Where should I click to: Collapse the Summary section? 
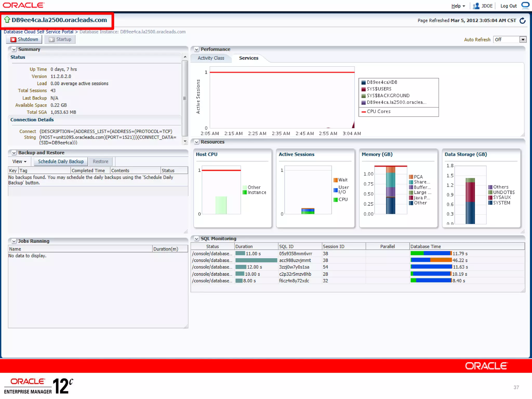click(14, 49)
